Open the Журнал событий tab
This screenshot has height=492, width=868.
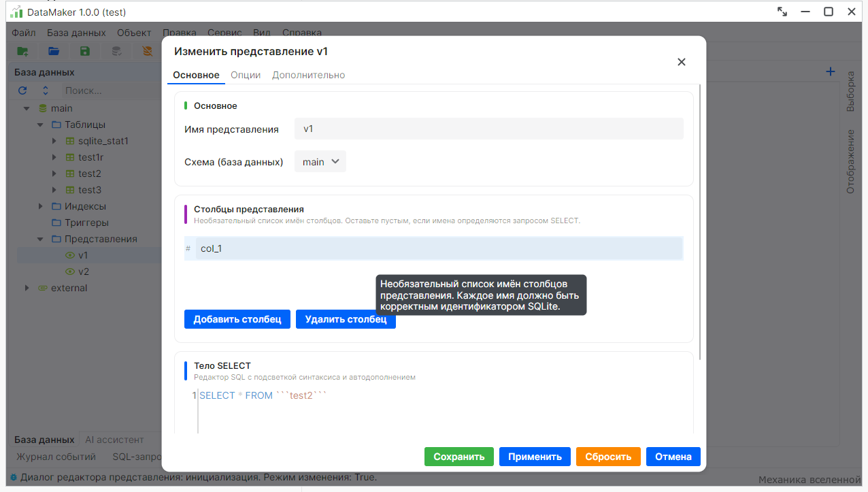[56, 457]
